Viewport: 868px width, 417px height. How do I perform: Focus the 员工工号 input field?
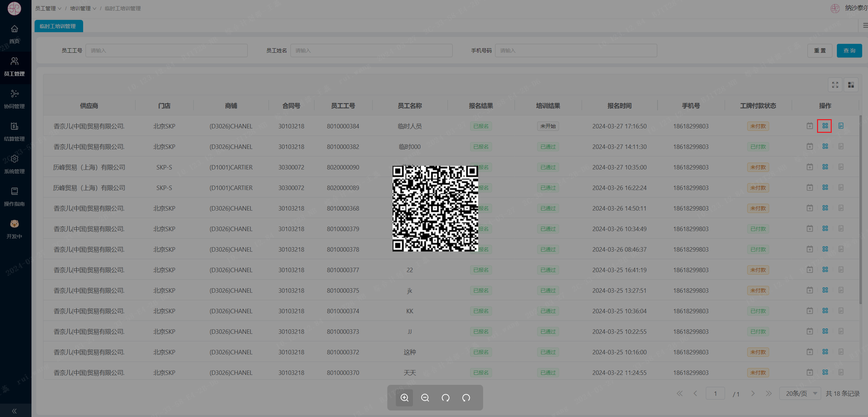[167, 51]
